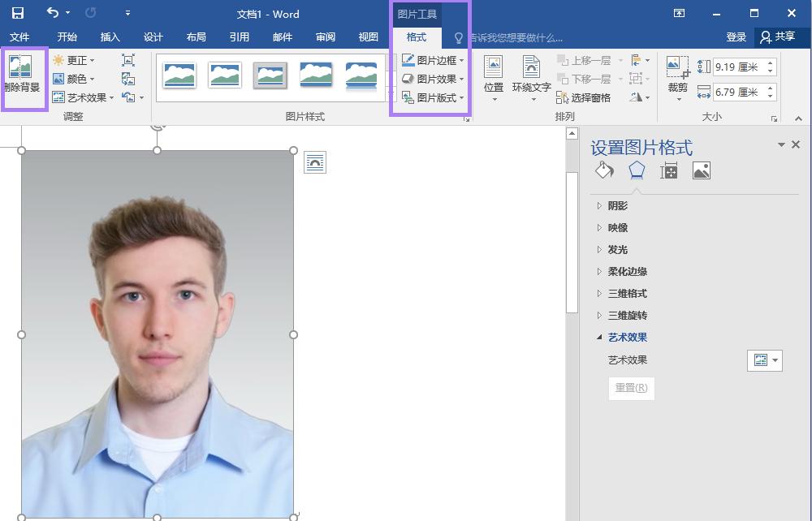Switch to the Home (开始) ribbon tab
Viewport: 812px width, 521px height.
[67, 37]
